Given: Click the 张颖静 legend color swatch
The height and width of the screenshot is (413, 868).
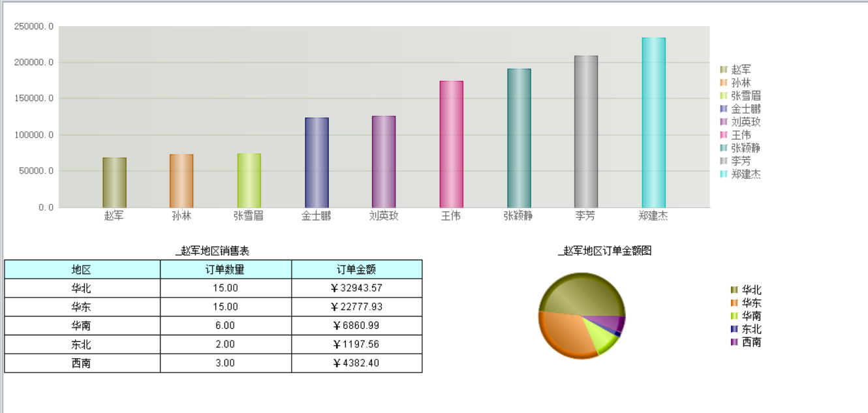Looking at the screenshot, I should click(723, 147).
